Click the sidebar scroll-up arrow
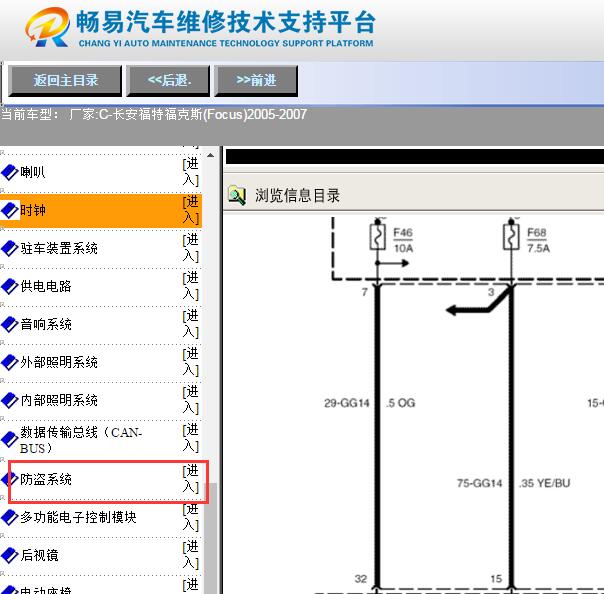Viewport: 604px width, 594px height. (210, 155)
